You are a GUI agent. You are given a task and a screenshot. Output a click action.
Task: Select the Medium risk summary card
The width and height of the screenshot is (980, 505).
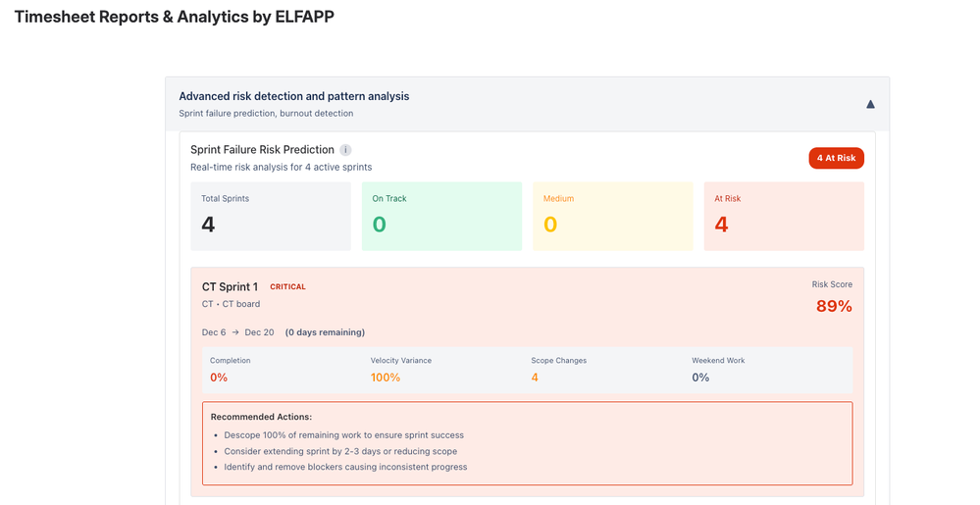(x=612, y=216)
